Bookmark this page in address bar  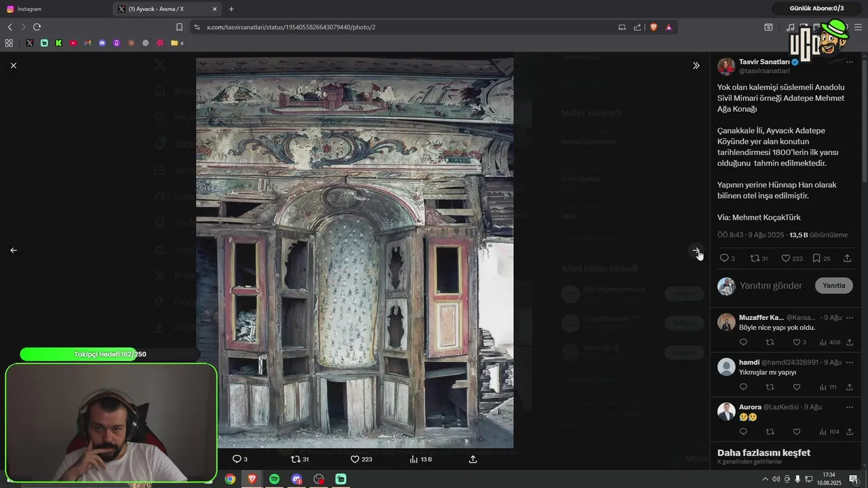tap(179, 27)
